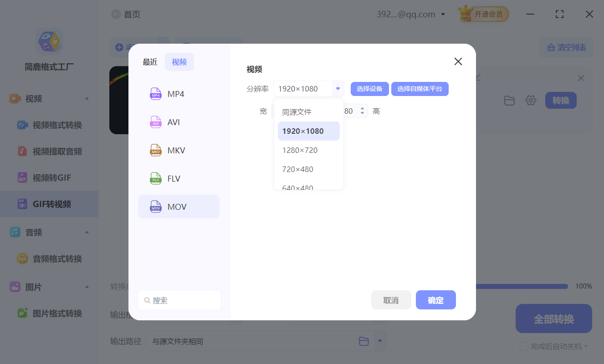Click the increase arrow on height stepper

tap(362, 108)
